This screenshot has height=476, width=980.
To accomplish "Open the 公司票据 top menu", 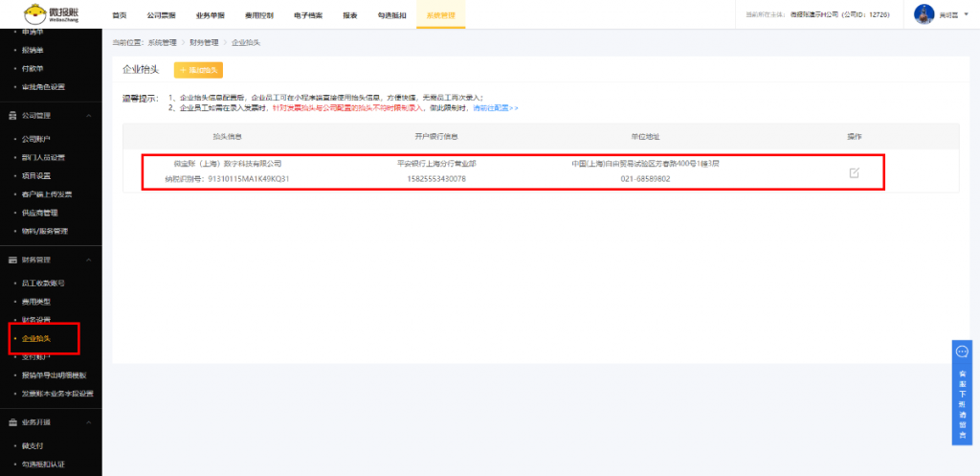I will tap(161, 14).
